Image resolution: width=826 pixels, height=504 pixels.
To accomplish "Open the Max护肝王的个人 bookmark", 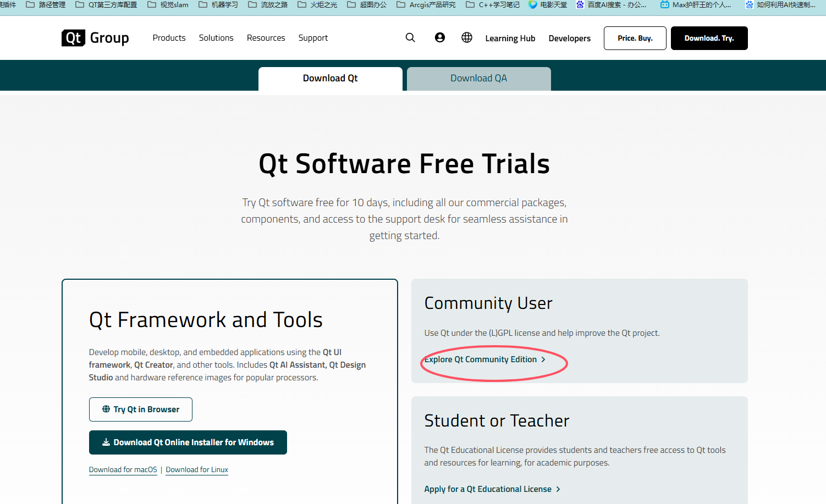I will (x=696, y=4).
